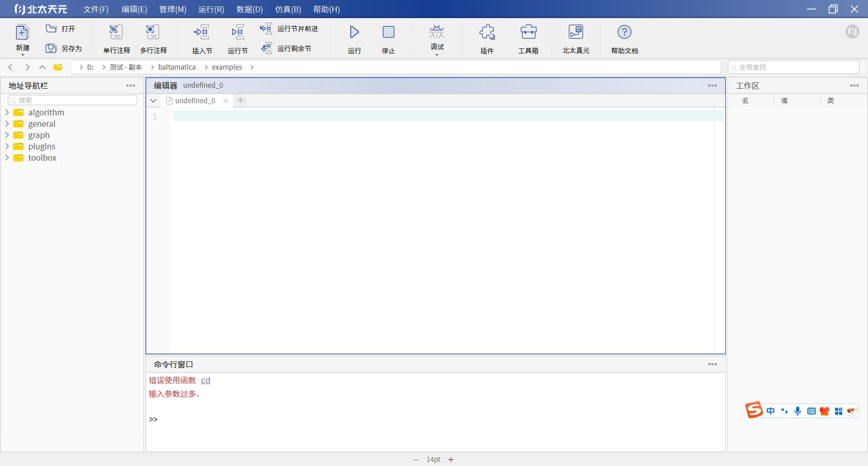Click the multi-line comment (多行注释) icon
Screen dimensions: 868x466
coord(153,32)
